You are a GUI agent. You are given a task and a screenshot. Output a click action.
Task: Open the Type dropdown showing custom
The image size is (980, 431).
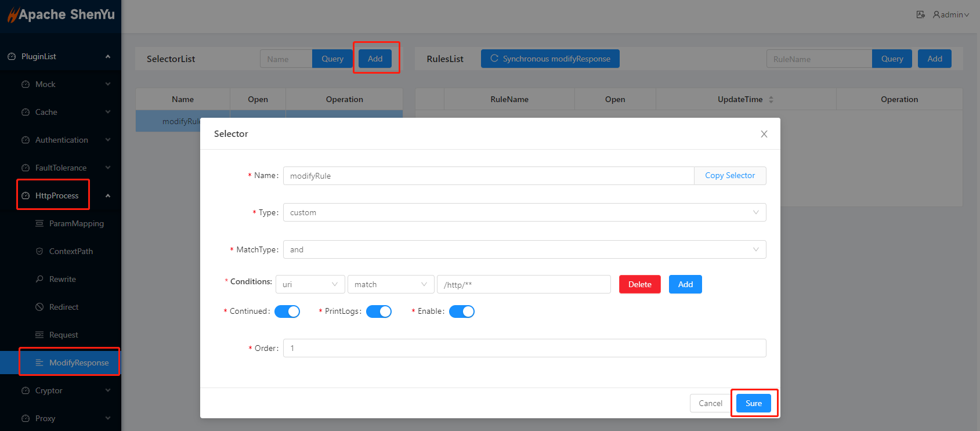[524, 212]
